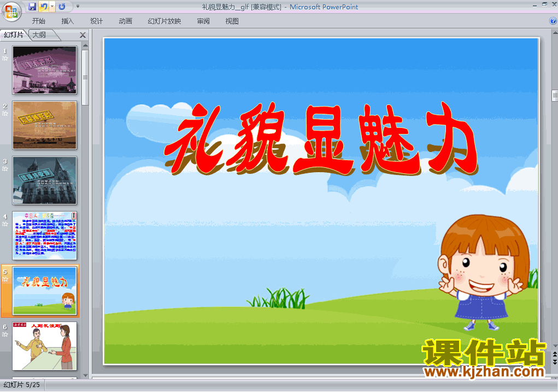Go to next slide with double-down arrow
Screen dimensions: 558x392
tap(555, 361)
